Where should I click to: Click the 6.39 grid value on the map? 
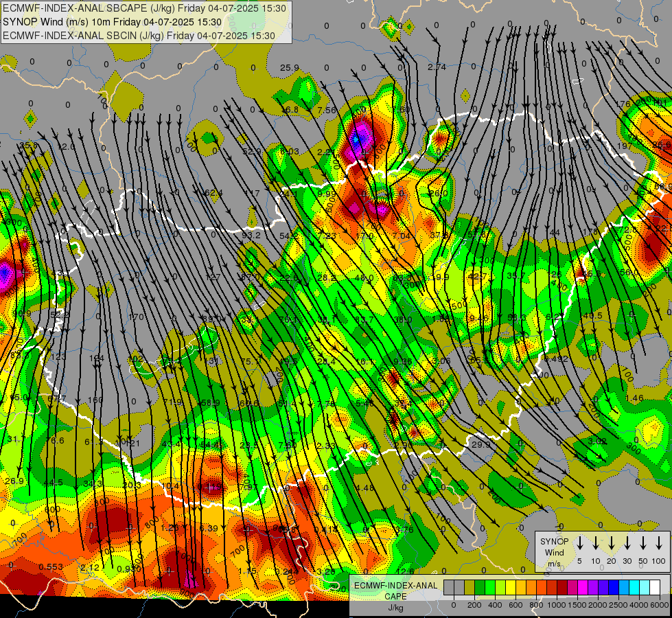click(209, 528)
